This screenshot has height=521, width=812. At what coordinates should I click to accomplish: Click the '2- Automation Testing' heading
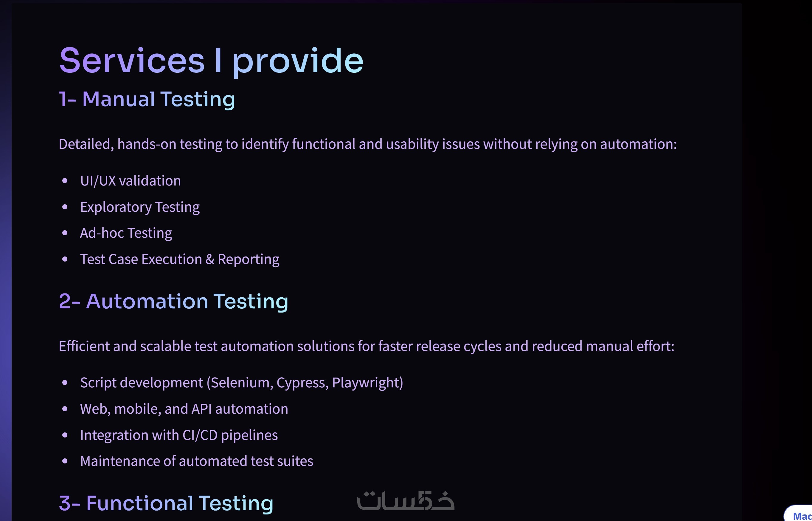[x=173, y=301]
